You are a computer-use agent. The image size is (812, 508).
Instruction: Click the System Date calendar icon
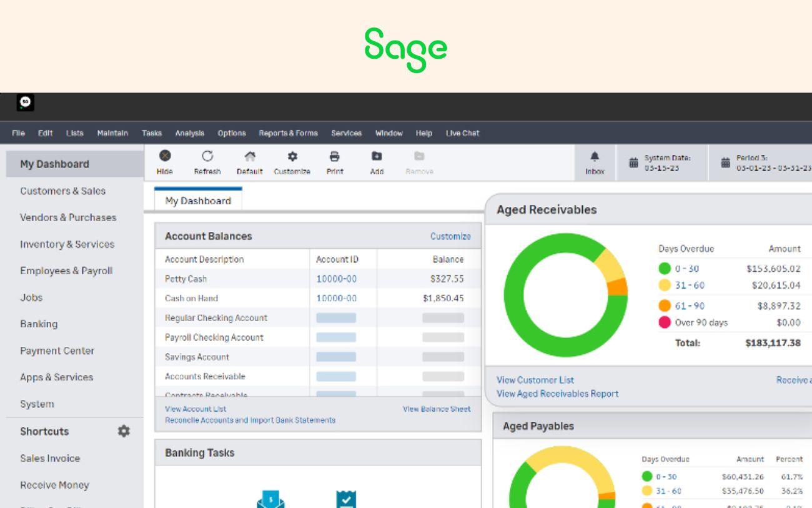coord(633,163)
